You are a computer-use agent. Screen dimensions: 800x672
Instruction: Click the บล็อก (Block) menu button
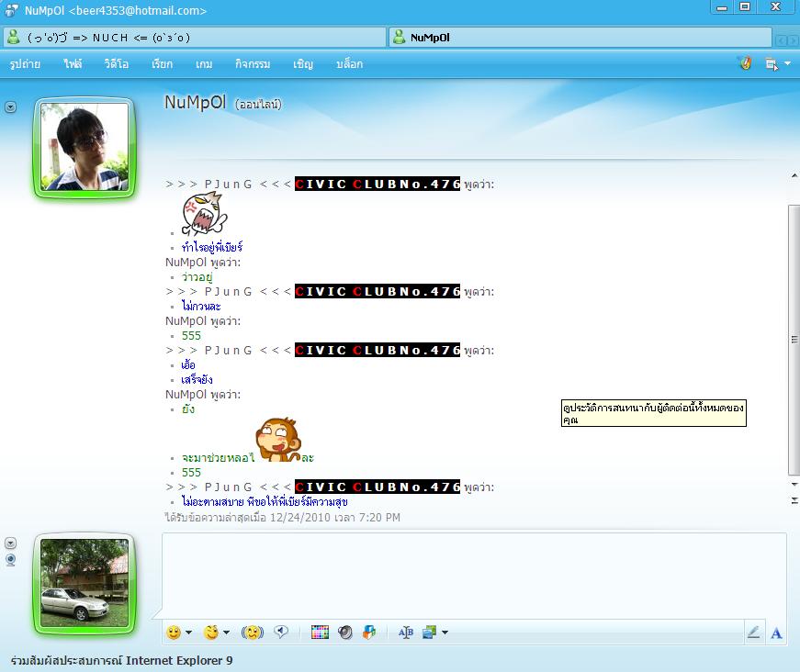point(349,64)
